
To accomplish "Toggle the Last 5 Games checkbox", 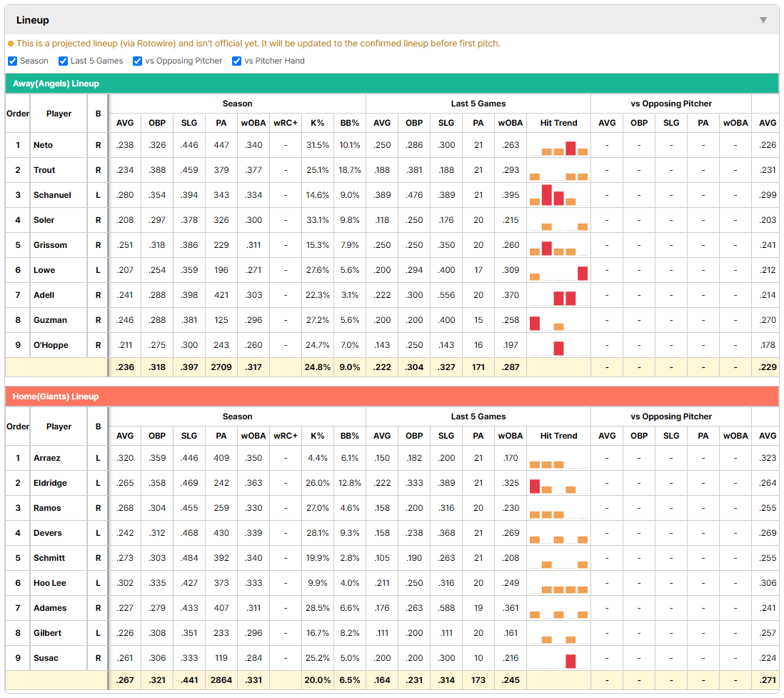I will pos(63,61).
